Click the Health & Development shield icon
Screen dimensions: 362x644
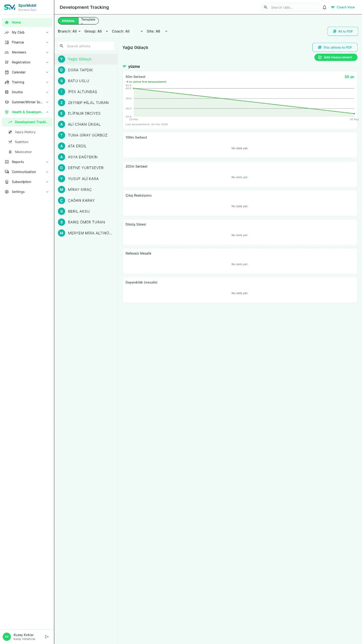pos(7,112)
